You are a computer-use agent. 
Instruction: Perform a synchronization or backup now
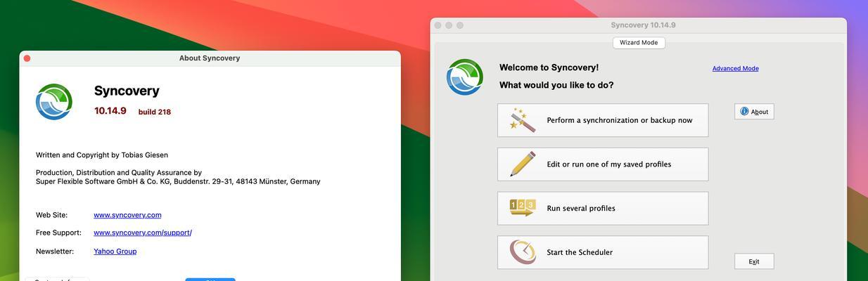pos(603,120)
